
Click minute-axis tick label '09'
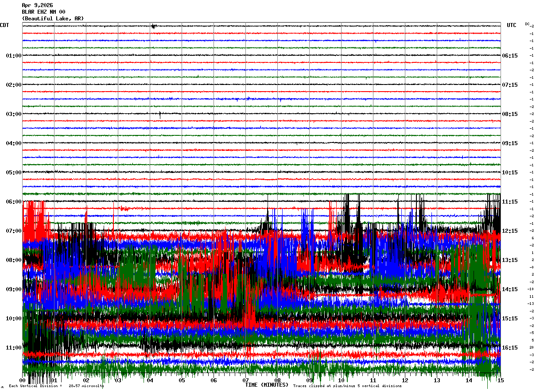tap(309, 380)
